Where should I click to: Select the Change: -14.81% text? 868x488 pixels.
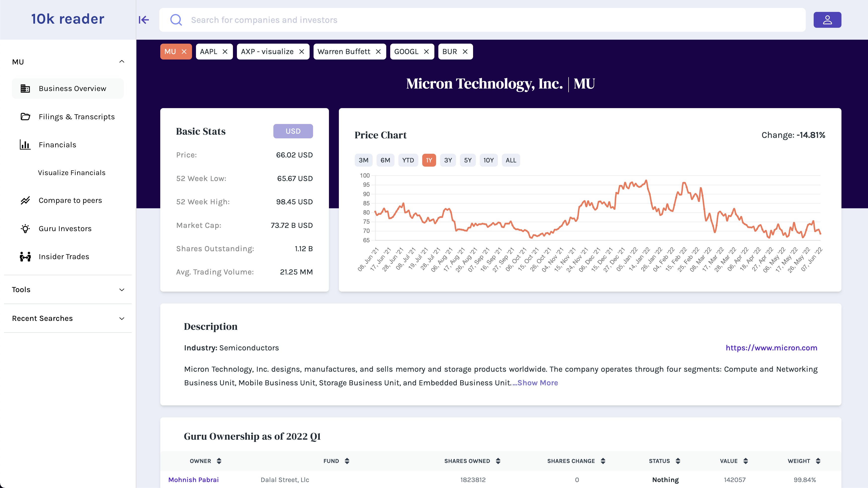(x=793, y=135)
